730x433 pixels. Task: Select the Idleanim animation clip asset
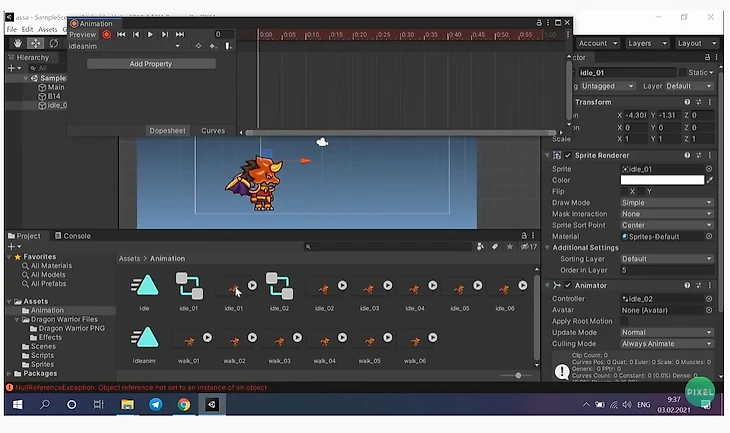145,338
